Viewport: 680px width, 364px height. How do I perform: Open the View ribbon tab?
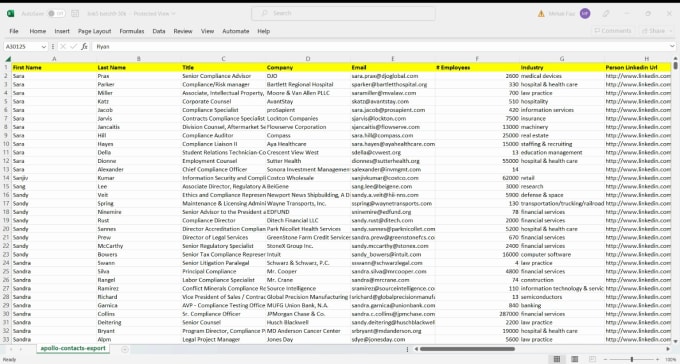[207, 31]
